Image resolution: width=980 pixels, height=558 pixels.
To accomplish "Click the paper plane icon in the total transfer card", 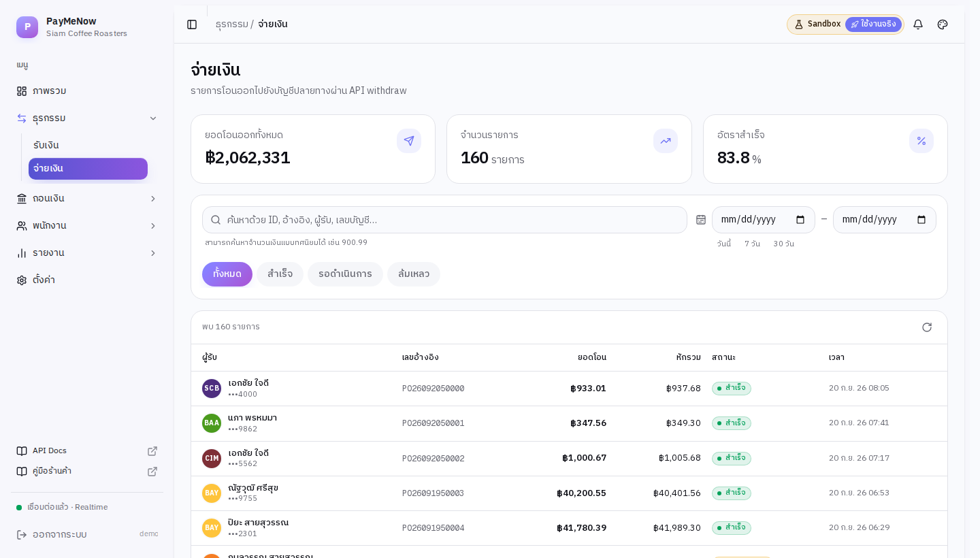I will 409,141.
